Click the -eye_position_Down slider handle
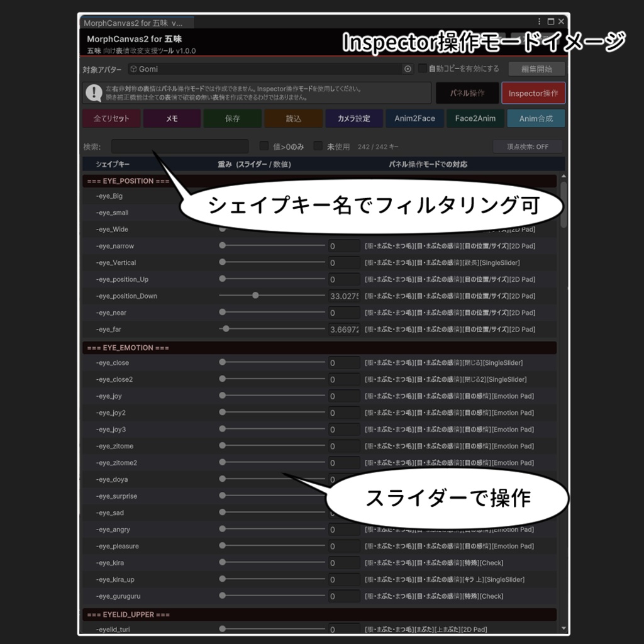The width and height of the screenshot is (644, 644). point(255,296)
